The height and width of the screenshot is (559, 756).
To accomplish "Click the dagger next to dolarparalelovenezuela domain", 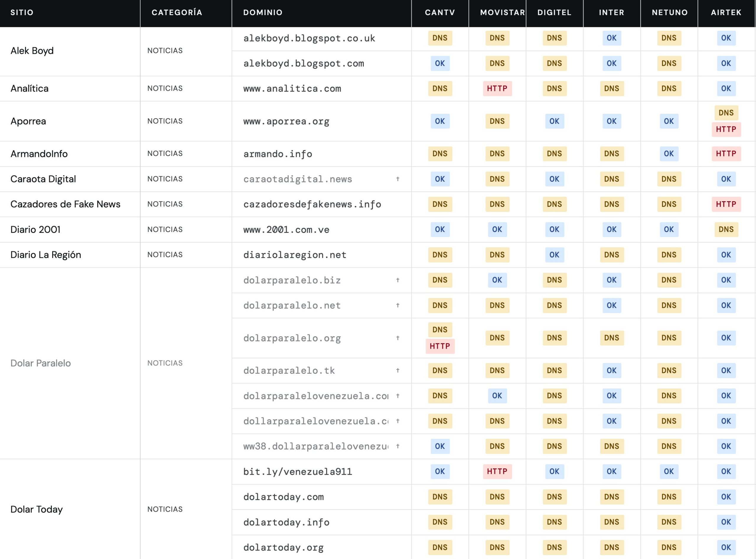I will pyautogui.click(x=398, y=396).
